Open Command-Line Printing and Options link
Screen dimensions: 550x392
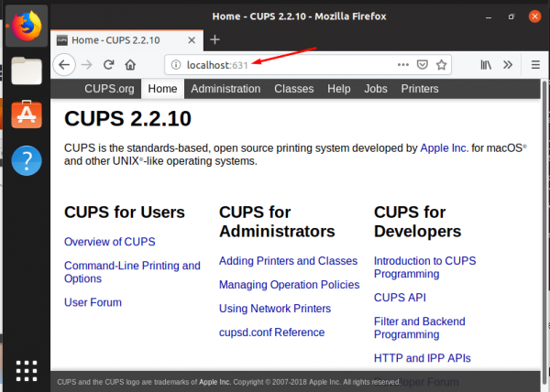[x=132, y=272]
